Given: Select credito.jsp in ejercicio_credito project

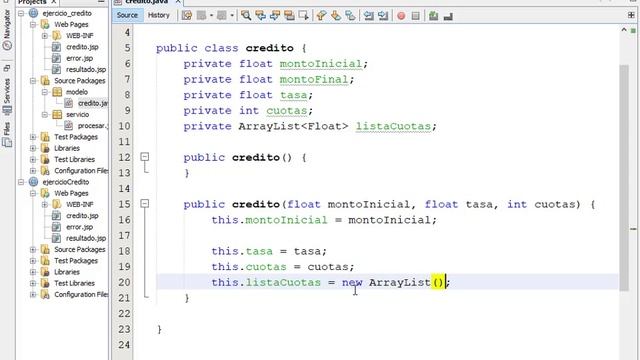Looking at the screenshot, I should [x=82, y=47].
